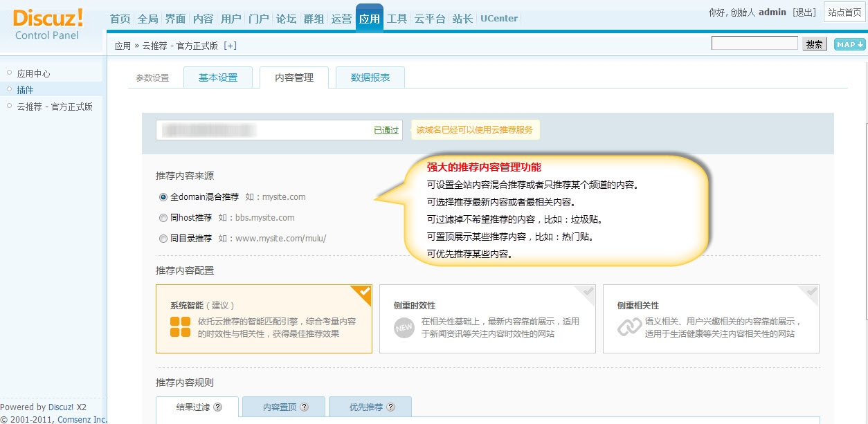Viewport: 868px width, 424px height.
Task: Click the 已通过 domain status button
Action: click(x=386, y=130)
